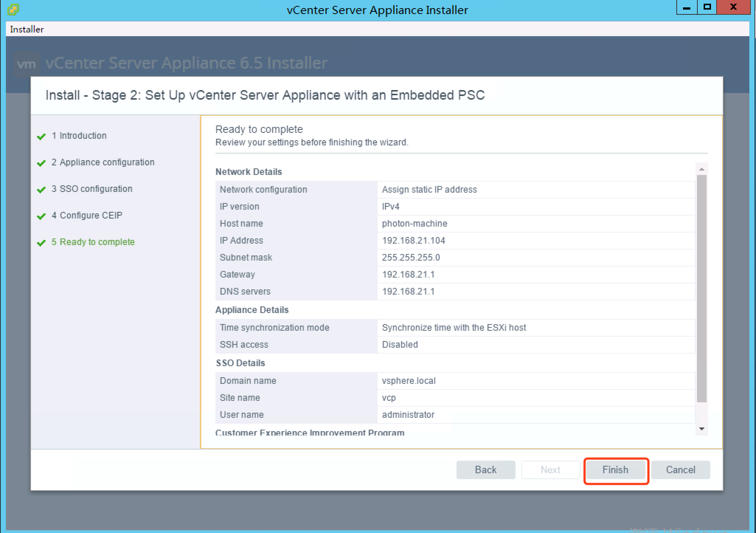The width and height of the screenshot is (756, 533).
Task: Click the 'Assign static IP address' value
Action: pyautogui.click(x=429, y=189)
